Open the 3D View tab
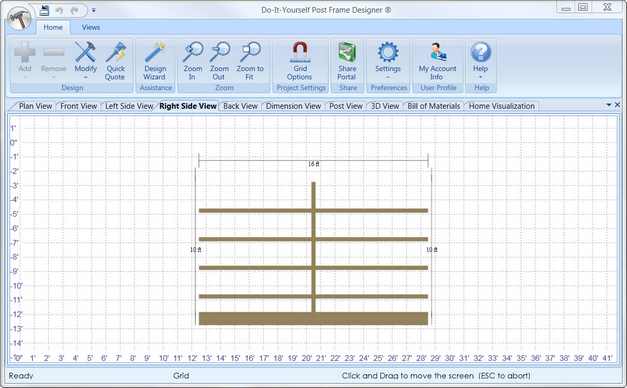Screen dimensions: 627x388 point(385,106)
